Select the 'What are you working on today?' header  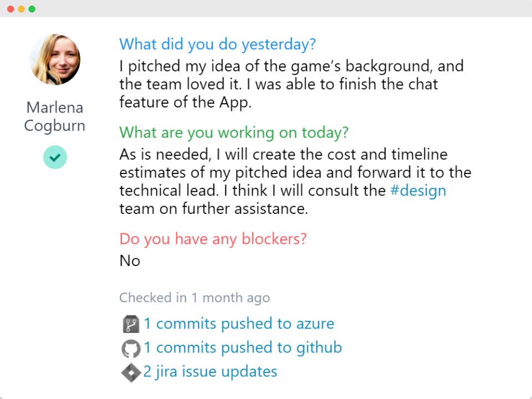coord(233,132)
